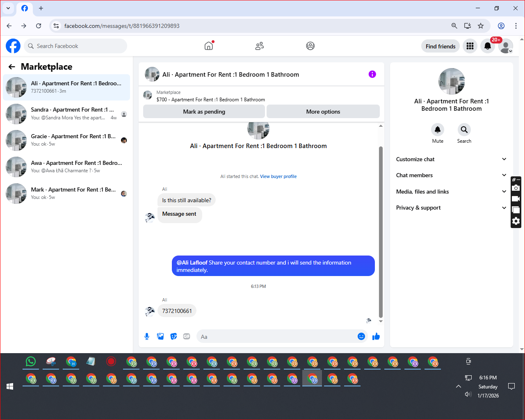
Task: Open the video recorder icon on the side overlay toolbar
Action: click(516, 199)
